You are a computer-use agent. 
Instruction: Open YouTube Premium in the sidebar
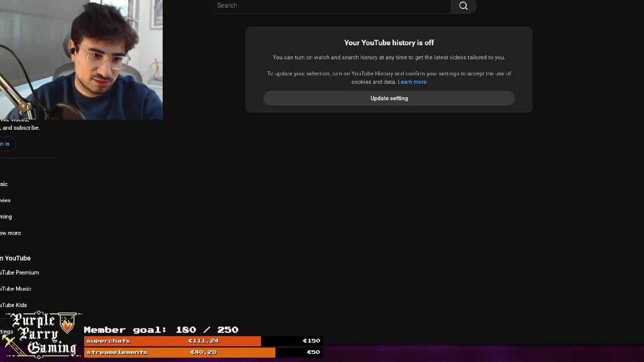click(x=19, y=273)
